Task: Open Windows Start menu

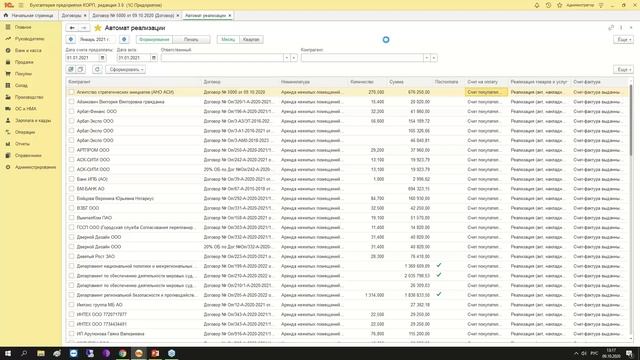Action: (8, 353)
